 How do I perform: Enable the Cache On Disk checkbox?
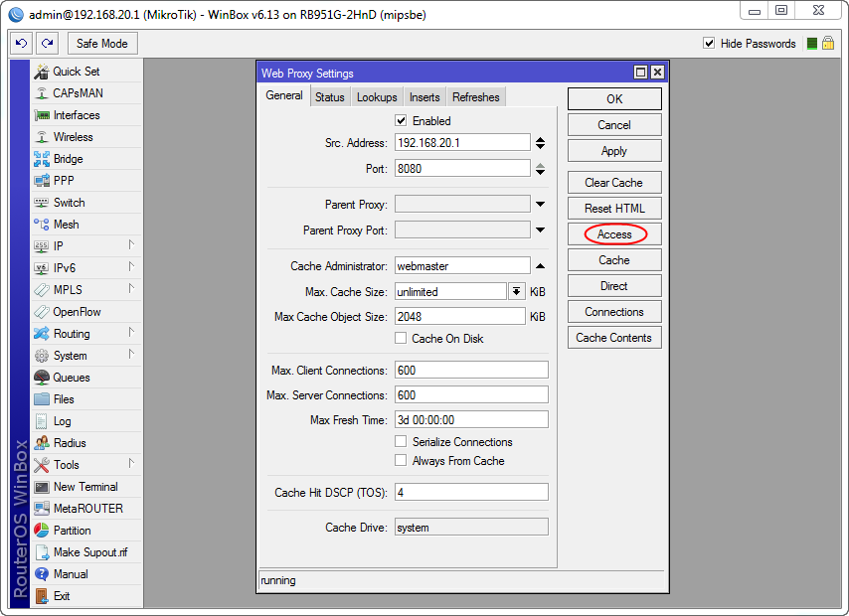coord(401,339)
